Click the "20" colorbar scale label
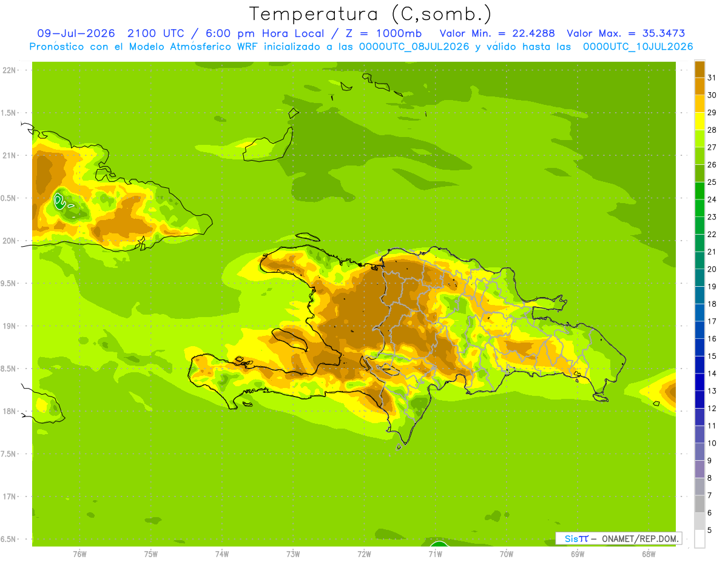Image resolution: width=728 pixels, height=562 pixels. [x=712, y=269]
